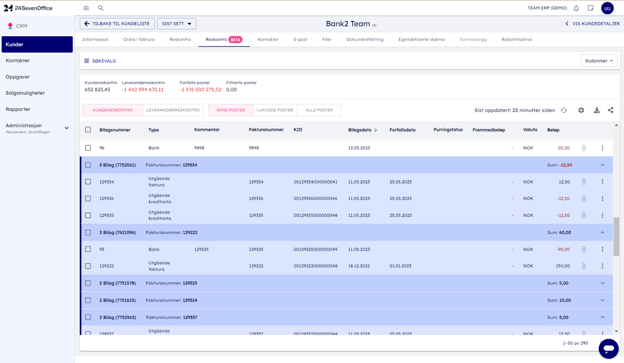Select the checkbox on row 129335
This screenshot has height=363, width=624.
(88, 215)
